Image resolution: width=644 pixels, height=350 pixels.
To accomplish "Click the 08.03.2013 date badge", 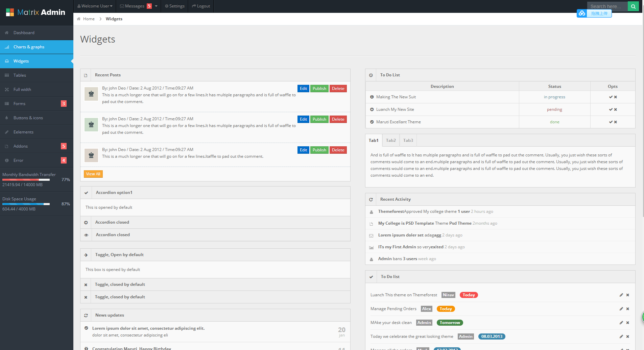I will pyautogui.click(x=492, y=336).
